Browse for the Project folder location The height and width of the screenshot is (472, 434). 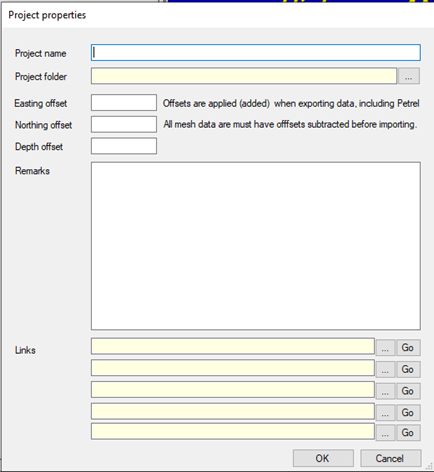tap(409, 76)
